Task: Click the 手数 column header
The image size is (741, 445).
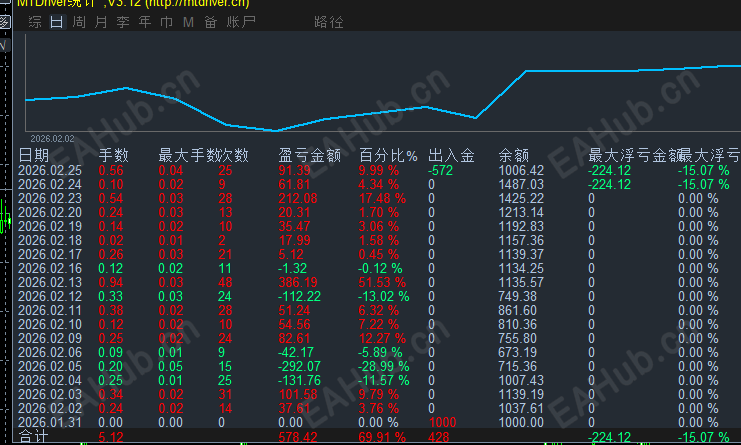Action: coord(113,155)
